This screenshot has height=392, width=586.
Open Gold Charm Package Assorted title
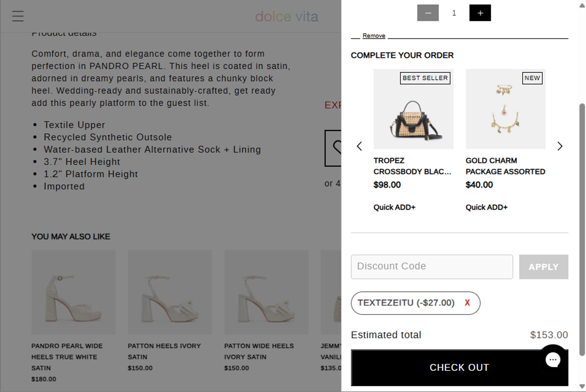505,166
